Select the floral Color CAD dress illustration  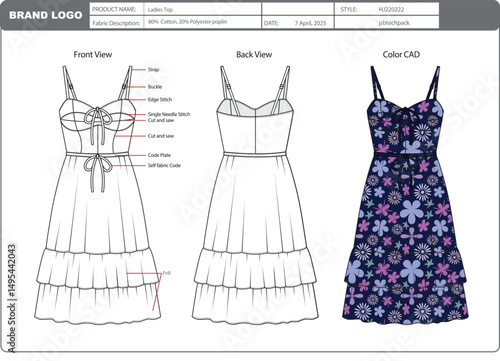point(405,195)
